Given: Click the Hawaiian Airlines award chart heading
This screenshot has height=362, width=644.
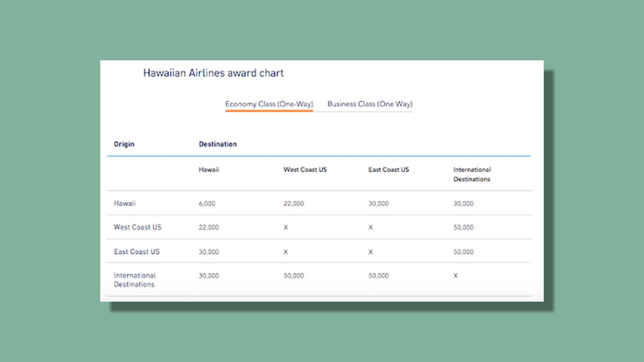Looking at the screenshot, I should pyautogui.click(x=213, y=73).
